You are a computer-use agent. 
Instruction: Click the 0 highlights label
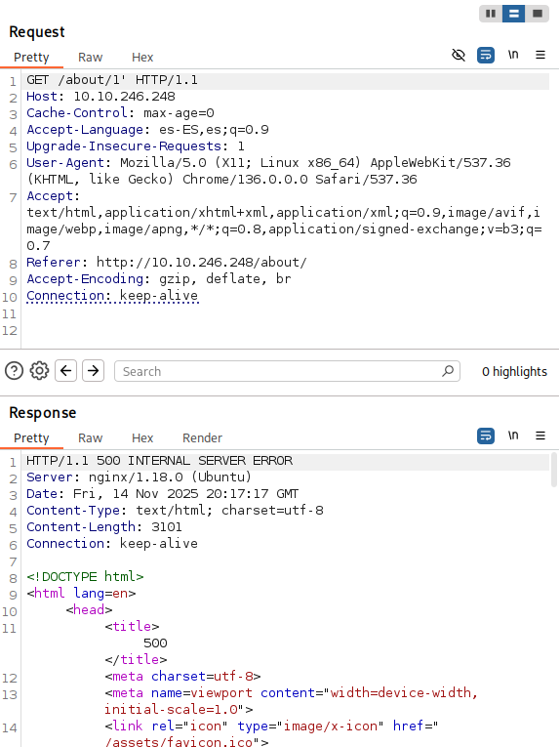514,372
